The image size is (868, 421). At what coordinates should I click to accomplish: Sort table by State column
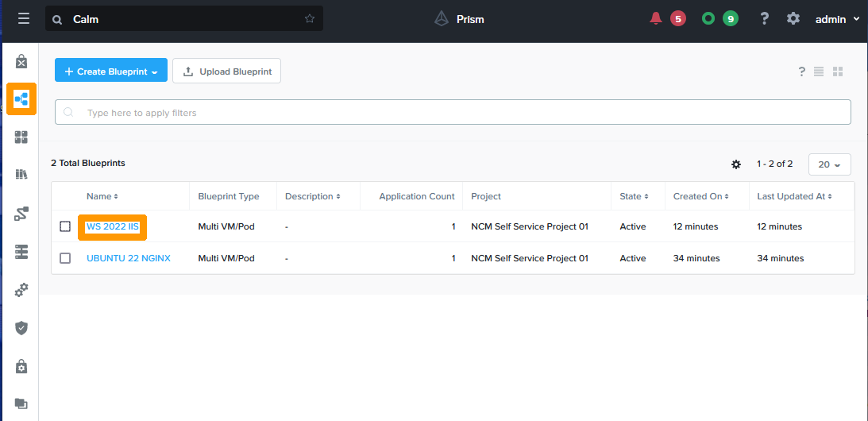click(634, 196)
